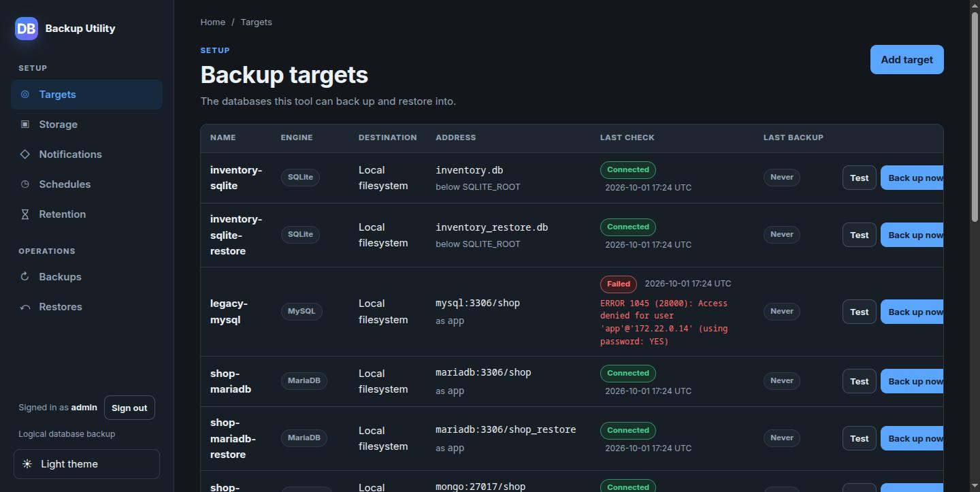This screenshot has height=492, width=980.
Task: Click the Storage sidebar icon
Action: pos(25,125)
